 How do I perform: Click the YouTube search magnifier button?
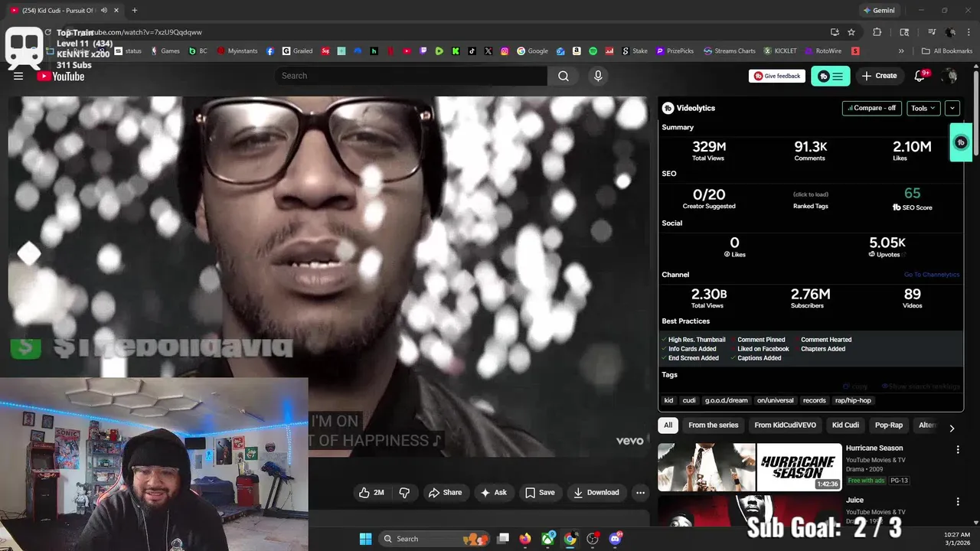tap(563, 76)
